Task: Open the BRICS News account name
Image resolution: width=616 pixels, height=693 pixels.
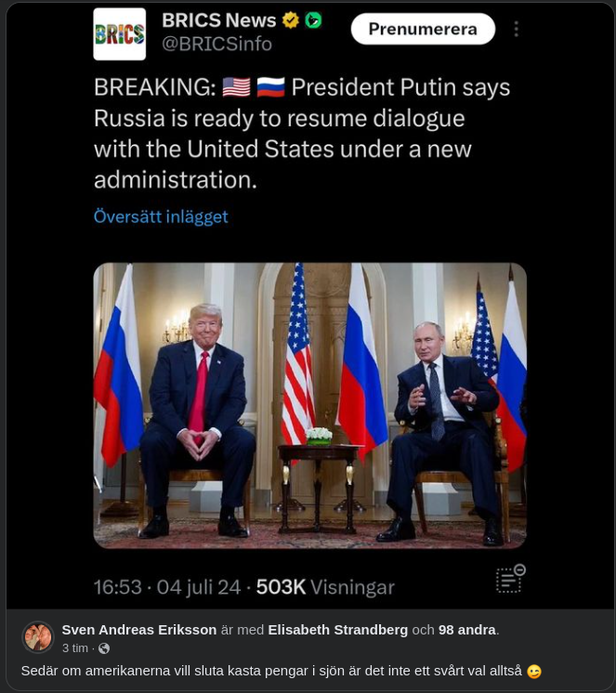Action: [x=218, y=20]
